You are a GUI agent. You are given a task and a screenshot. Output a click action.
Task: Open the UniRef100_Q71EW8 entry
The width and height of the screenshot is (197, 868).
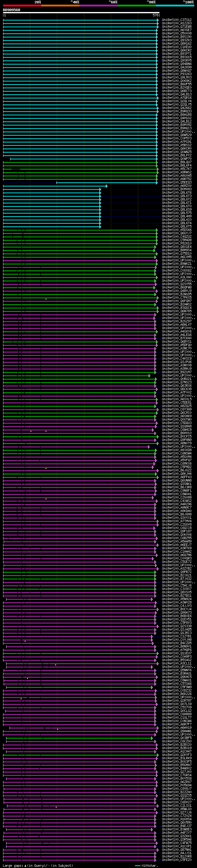(x=177, y=26)
